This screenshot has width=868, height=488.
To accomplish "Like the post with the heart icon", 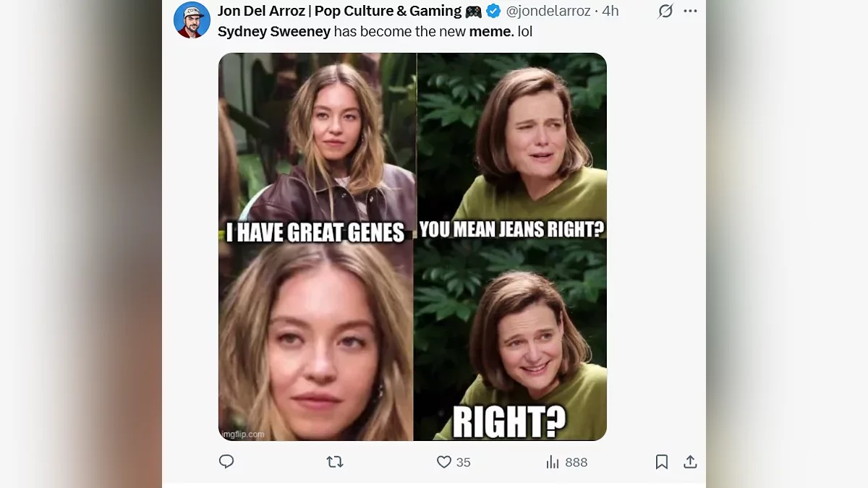I will click(444, 462).
